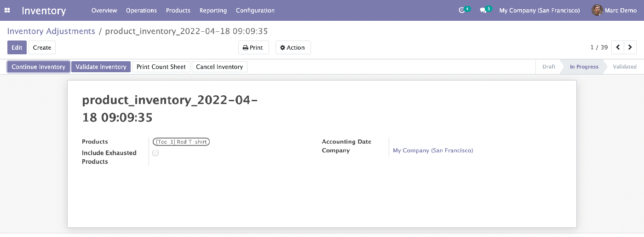Click the Red T-shirt product tag
Screen dimensions: 644x237
tap(181, 142)
